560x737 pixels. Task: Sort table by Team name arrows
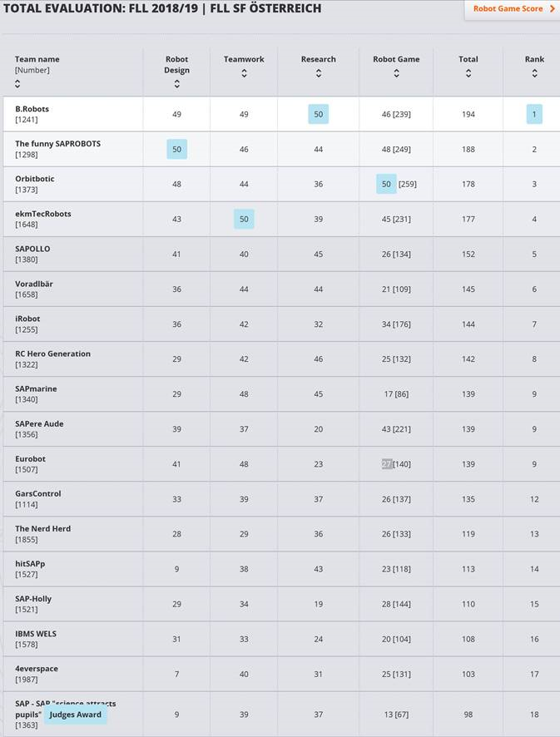[x=17, y=84]
